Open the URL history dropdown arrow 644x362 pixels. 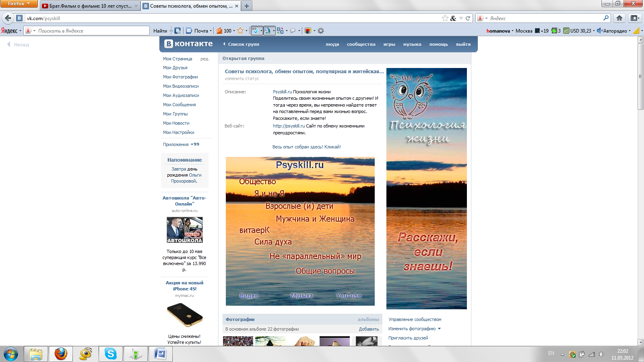tap(461, 18)
